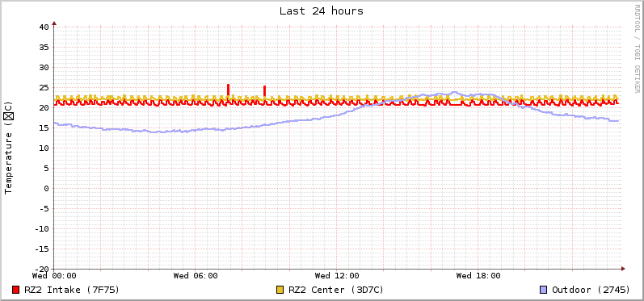Click the red RZ2 Intake legend swatch
644x301 pixels.
point(16,290)
